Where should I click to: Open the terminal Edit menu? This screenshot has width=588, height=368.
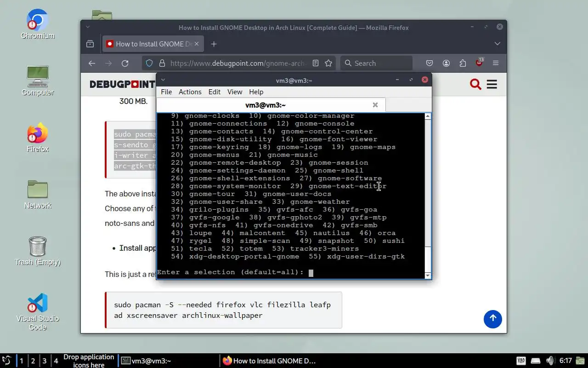[215, 92]
